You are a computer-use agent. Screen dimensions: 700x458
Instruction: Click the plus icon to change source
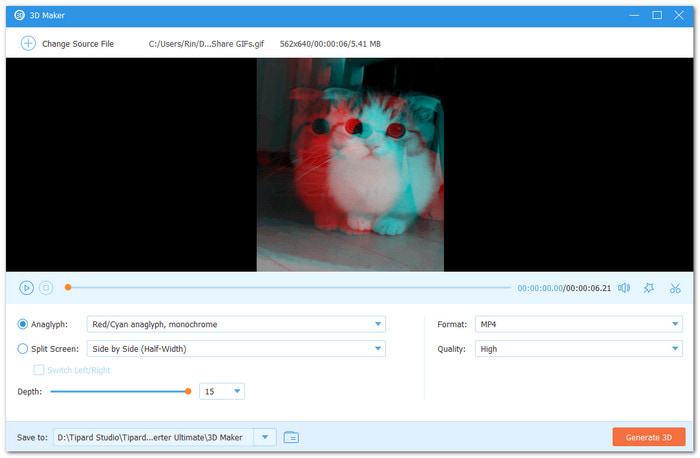click(28, 43)
